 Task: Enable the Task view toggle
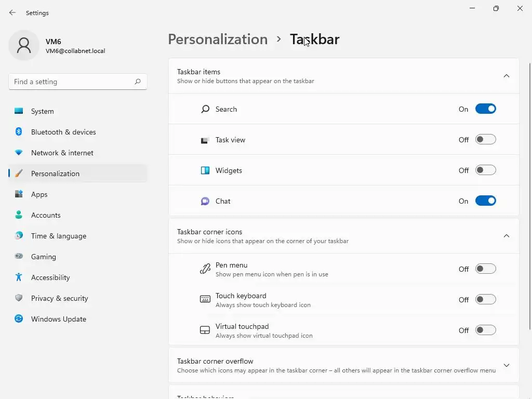coord(485,140)
